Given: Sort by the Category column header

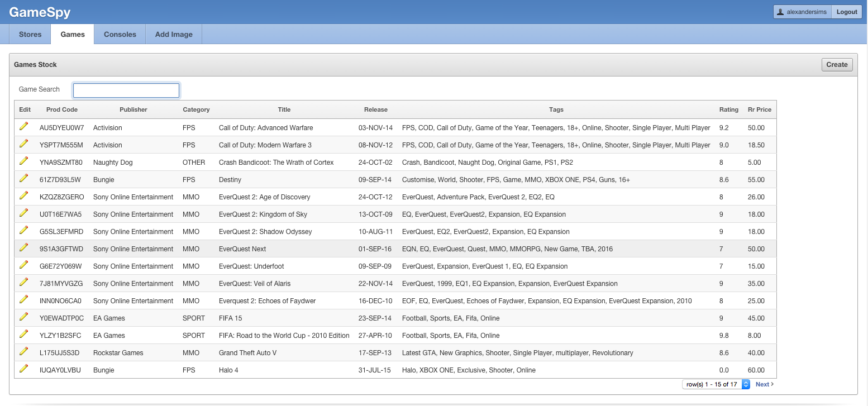Looking at the screenshot, I should [196, 109].
